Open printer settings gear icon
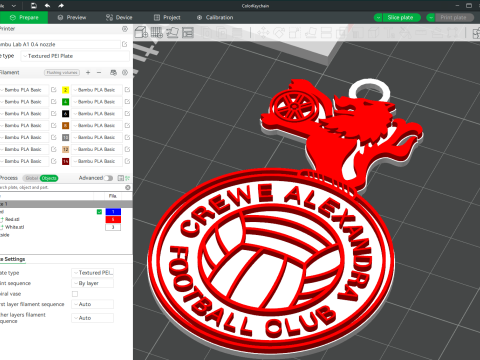 click(125, 29)
